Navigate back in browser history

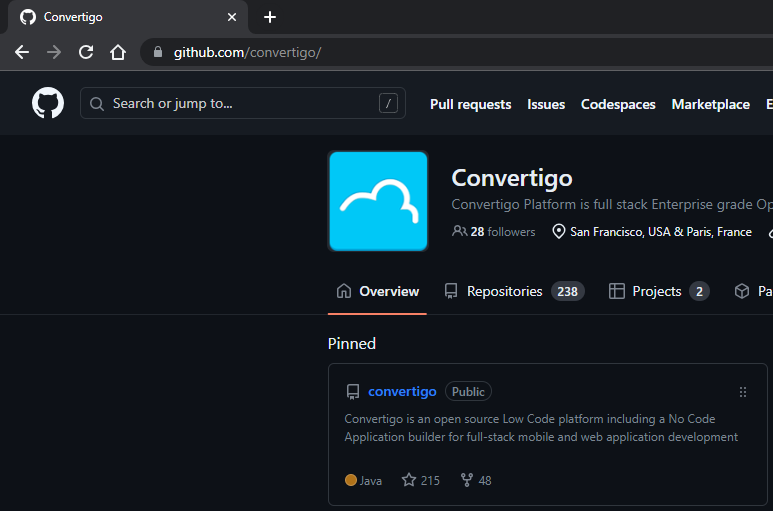pyautogui.click(x=22, y=52)
